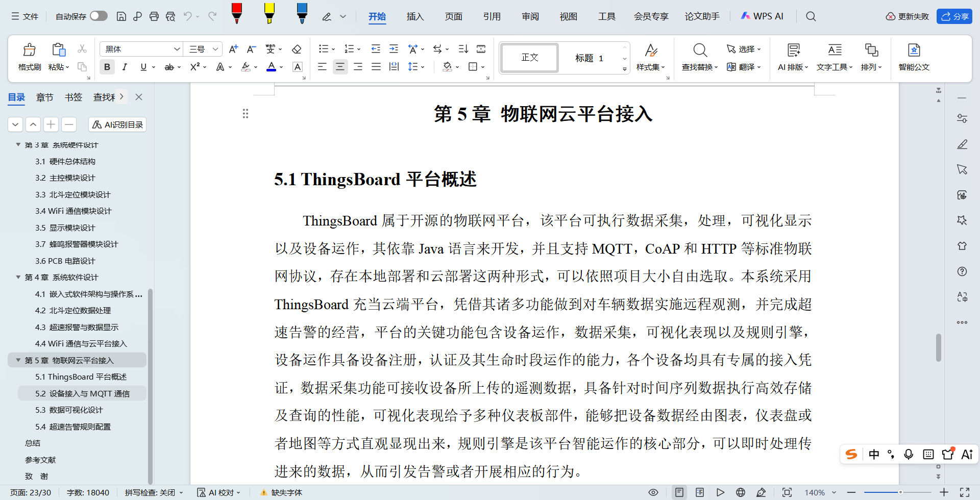Save the document with the floppy-disk icon

click(121, 16)
